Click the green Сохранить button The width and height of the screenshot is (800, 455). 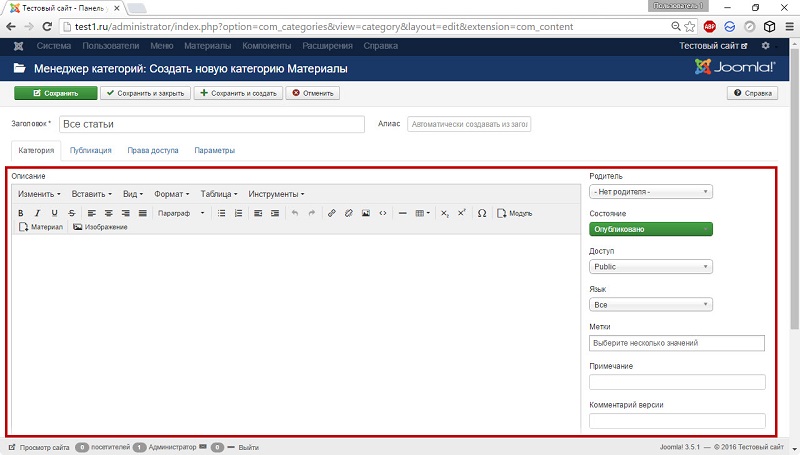tap(56, 93)
